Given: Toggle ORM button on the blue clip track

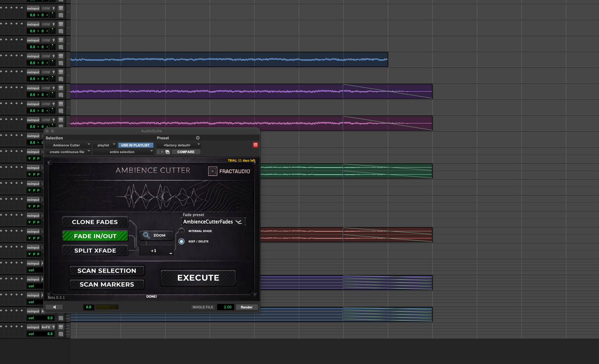Looking at the screenshot, I should point(46,56).
